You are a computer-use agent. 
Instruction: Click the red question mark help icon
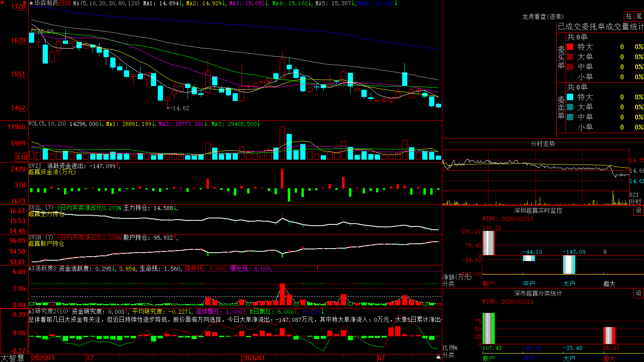[24, 3]
